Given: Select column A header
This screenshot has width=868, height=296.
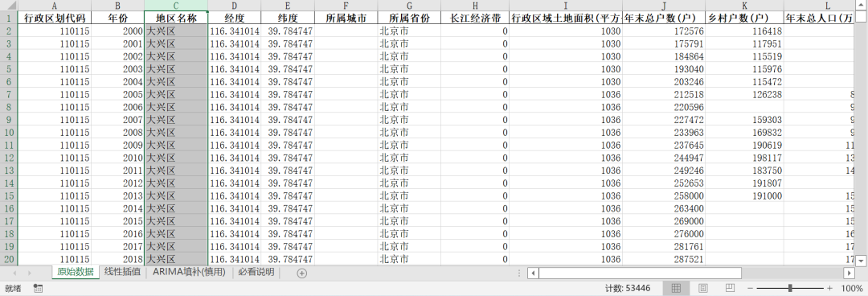Looking at the screenshot, I should pos(55,5).
